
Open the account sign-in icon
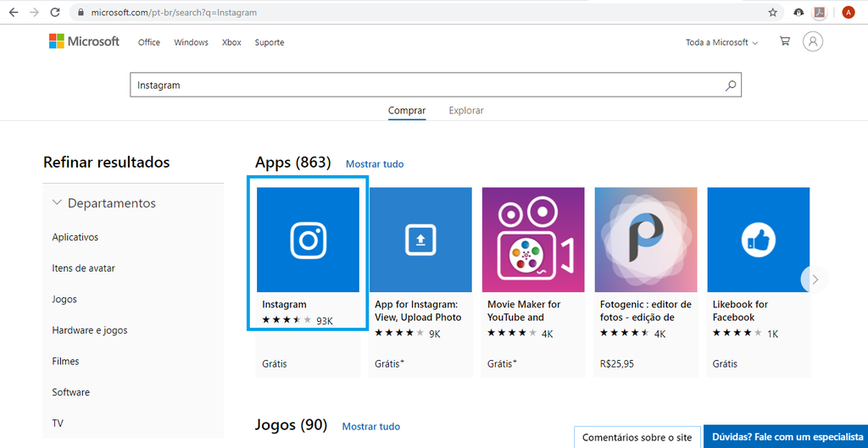point(813,41)
